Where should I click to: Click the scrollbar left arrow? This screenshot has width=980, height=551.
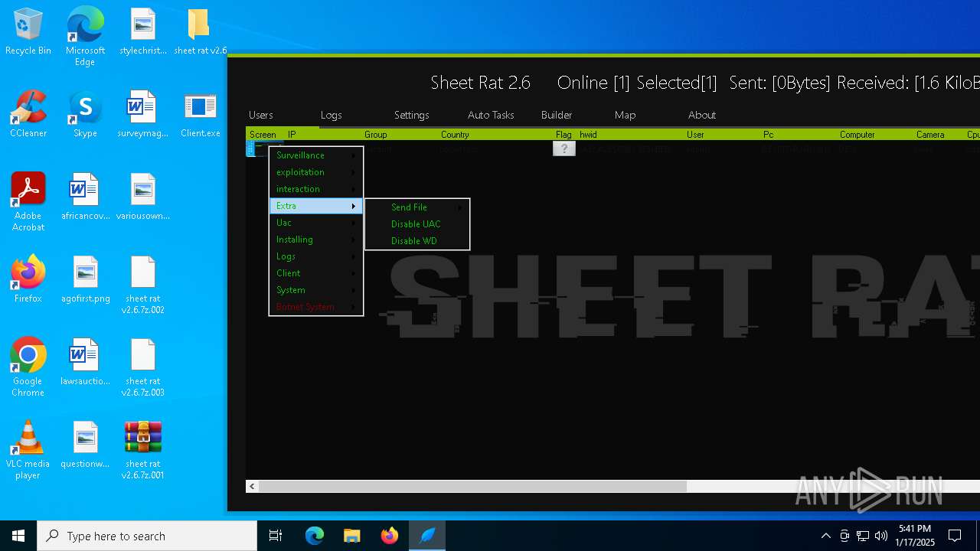pyautogui.click(x=252, y=486)
